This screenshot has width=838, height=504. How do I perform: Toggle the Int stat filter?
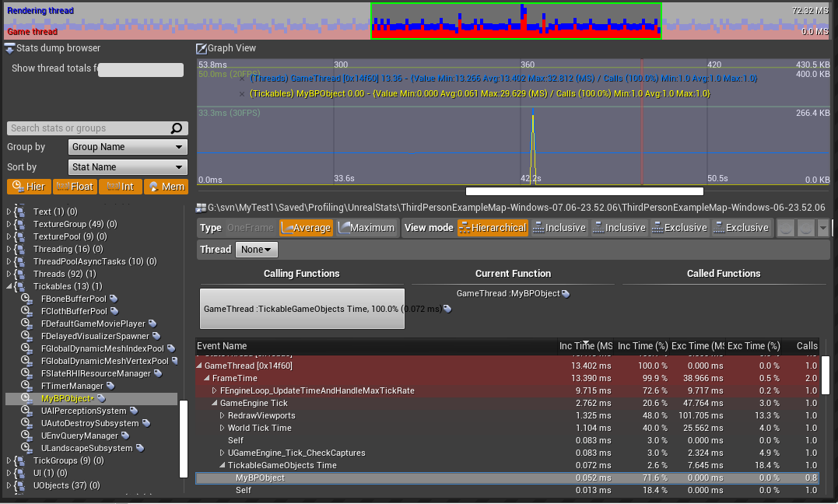(x=121, y=187)
